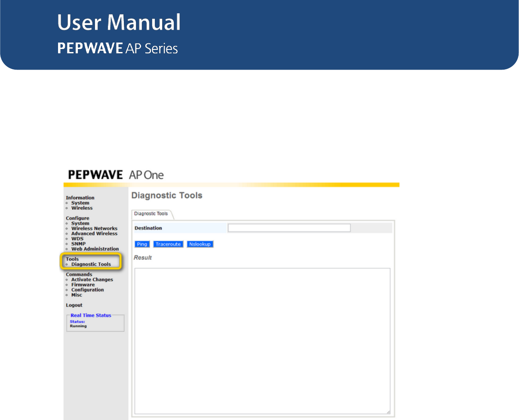Click inside the Result text area
Screen dimensions: 519x420
coord(262,341)
